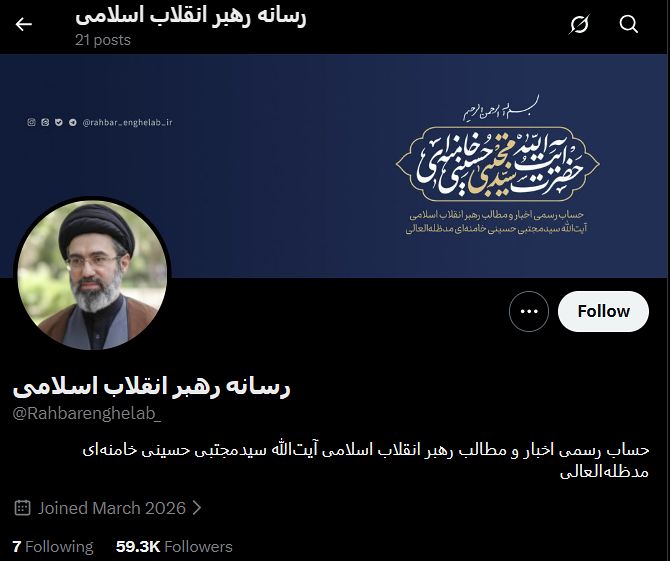This screenshot has width=670, height=561.
Task: View the 59.3K Followers list
Action: coord(174,546)
